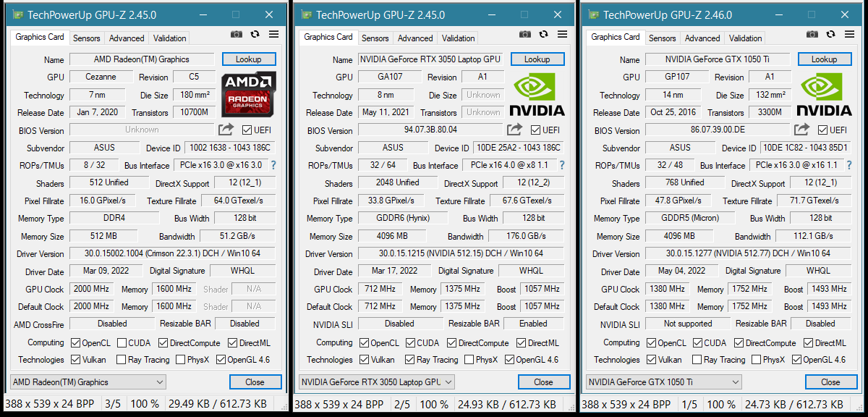Image resolution: width=868 pixels, height=417 pixels.
Task: Switch to Sensors tab in RTX 3050 window
Action: click(375, 38)
